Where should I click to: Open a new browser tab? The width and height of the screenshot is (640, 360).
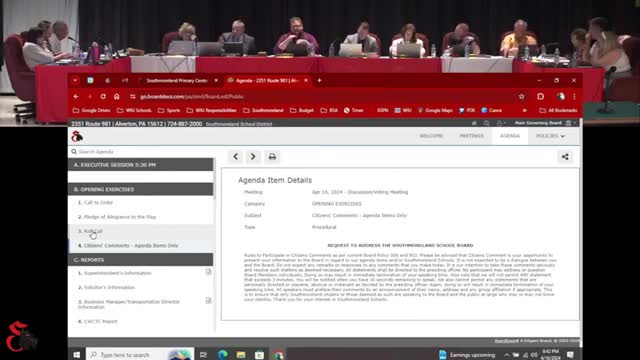coord(319,80)
